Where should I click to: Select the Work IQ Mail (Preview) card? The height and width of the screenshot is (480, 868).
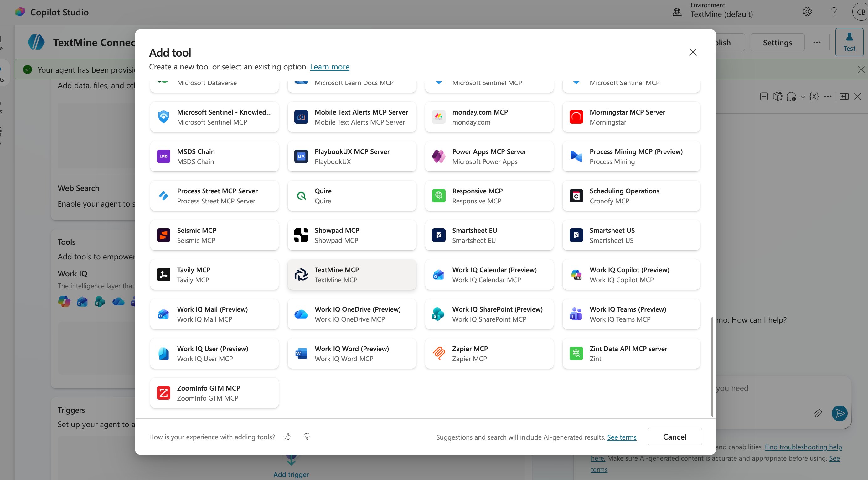tap(214, 314)
